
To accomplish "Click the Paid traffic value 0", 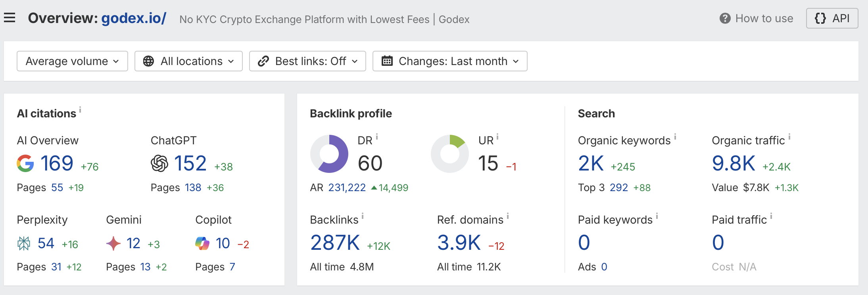I will point(718,243).
